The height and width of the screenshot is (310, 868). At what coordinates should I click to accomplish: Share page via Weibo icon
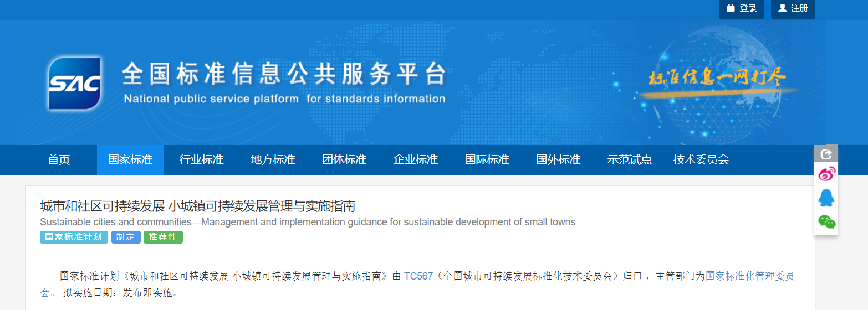826,174
